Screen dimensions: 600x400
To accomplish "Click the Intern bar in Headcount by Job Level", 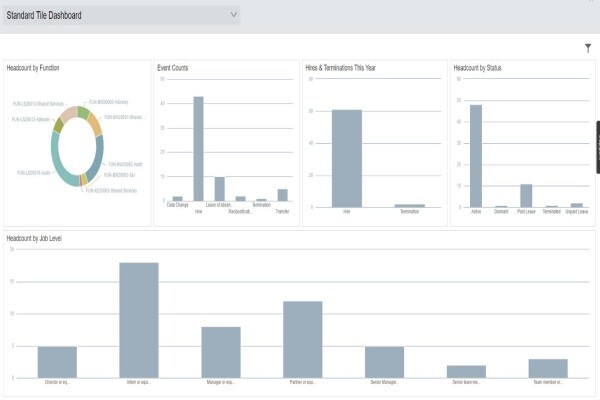I will (139, 320).
